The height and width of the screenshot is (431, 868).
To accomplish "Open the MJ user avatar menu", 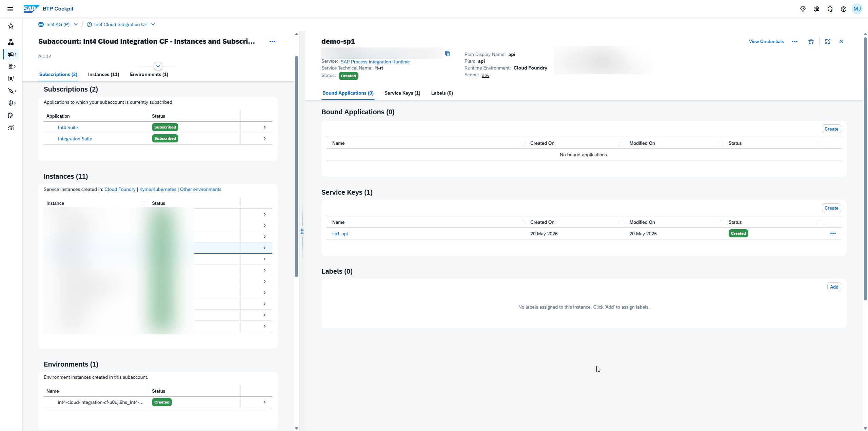I will pyautogui.click(x=857, y=9).
